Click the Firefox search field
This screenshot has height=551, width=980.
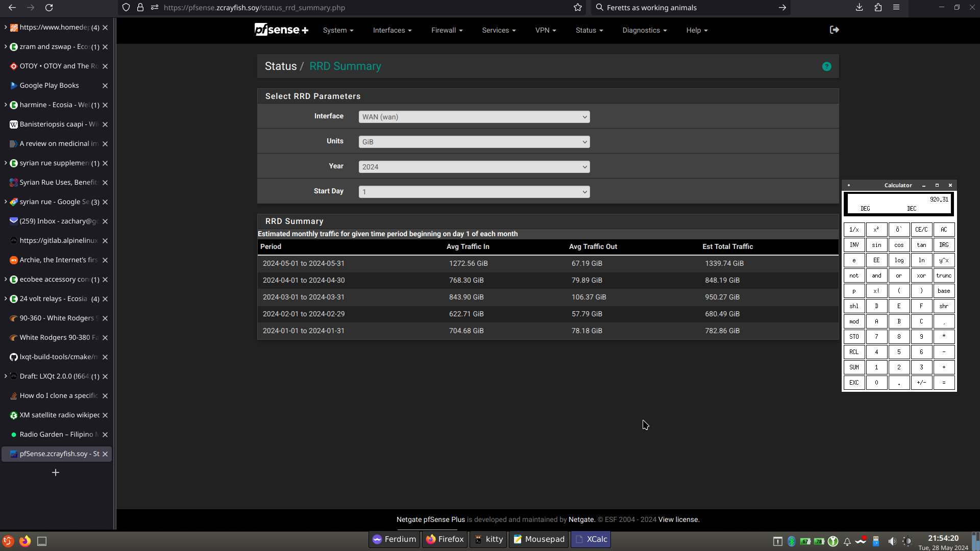(x=689, y=8)
